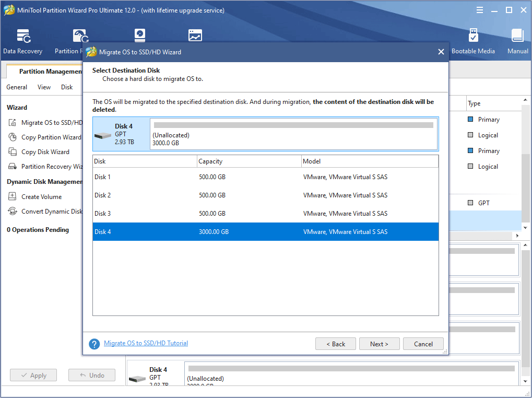Click the Partition Recovery Wizard sidebar icon
The height and width of the screenshot is (398, 532).
[12, 166]
